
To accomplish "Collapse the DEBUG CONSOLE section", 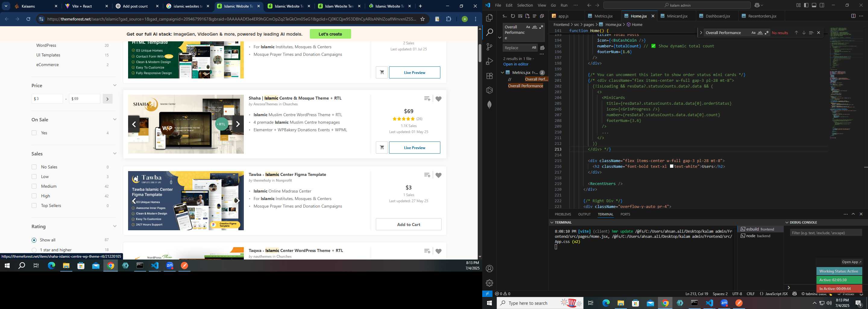I will 787,222.
